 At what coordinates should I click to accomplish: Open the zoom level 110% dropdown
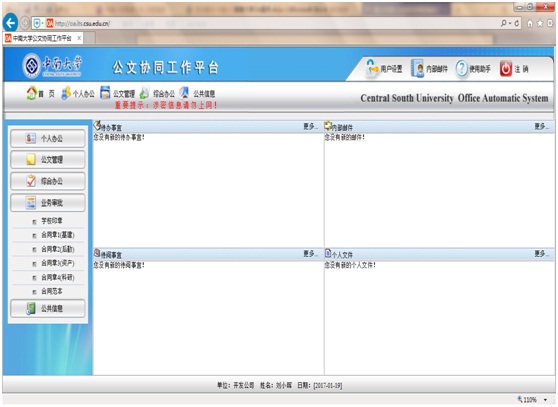coord(545,400)
